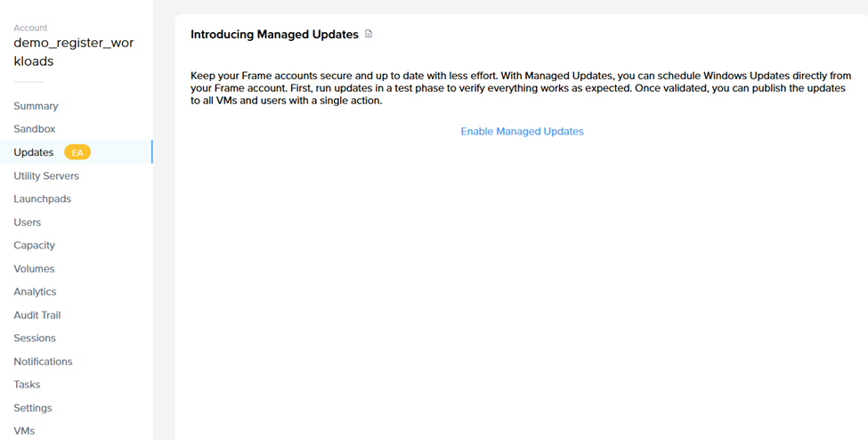Image resolution: width=868 pixels, height=440 pixels.
Task: Open account Settings in sidebar
Action: tap(33, 408)
